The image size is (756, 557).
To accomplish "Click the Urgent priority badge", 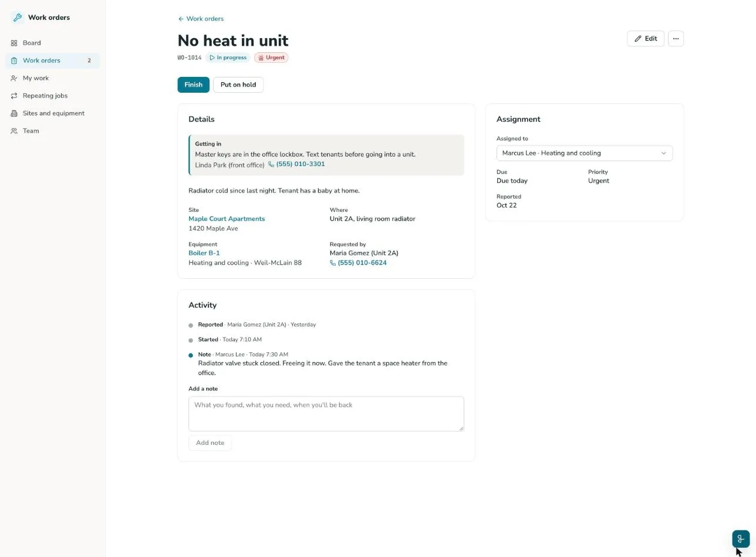I will pos(271,58).
